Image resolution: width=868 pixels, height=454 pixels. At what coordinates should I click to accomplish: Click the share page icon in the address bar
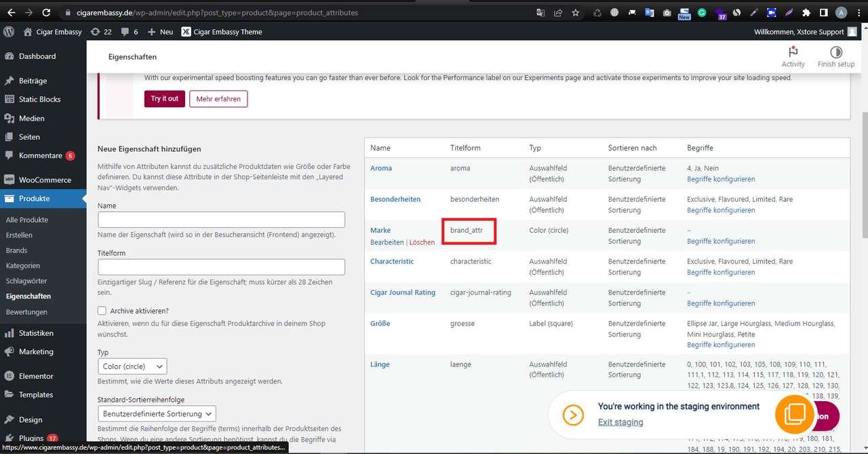[558, 12]
